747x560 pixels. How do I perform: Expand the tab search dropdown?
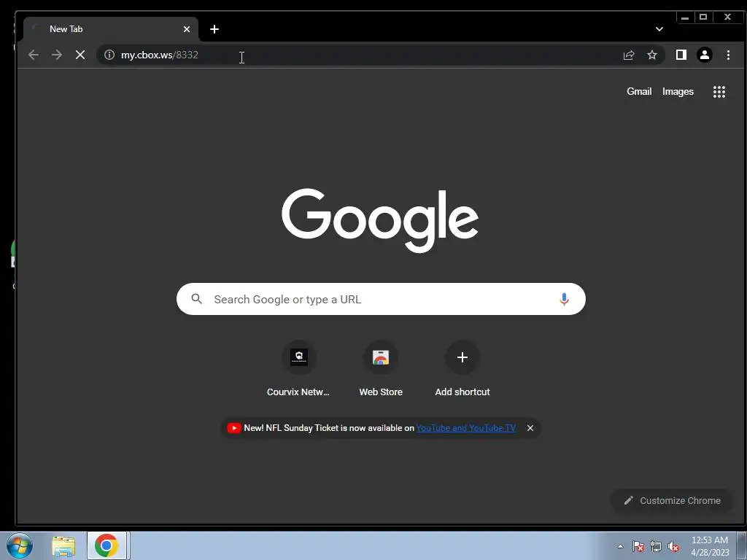[x=659, y=29]
